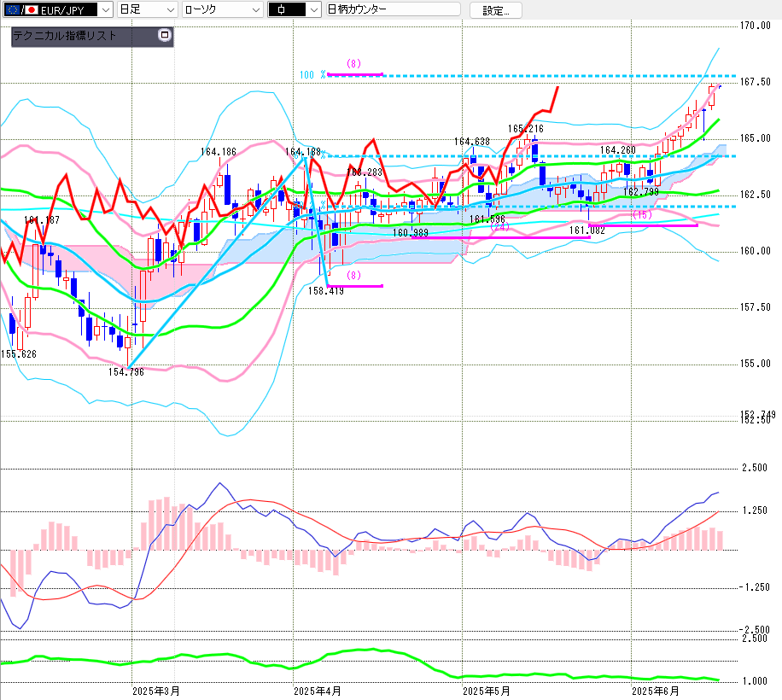The image size is (782, 700).
Task: Click the -1.250 MACD axis label
Action: point(754,587)
